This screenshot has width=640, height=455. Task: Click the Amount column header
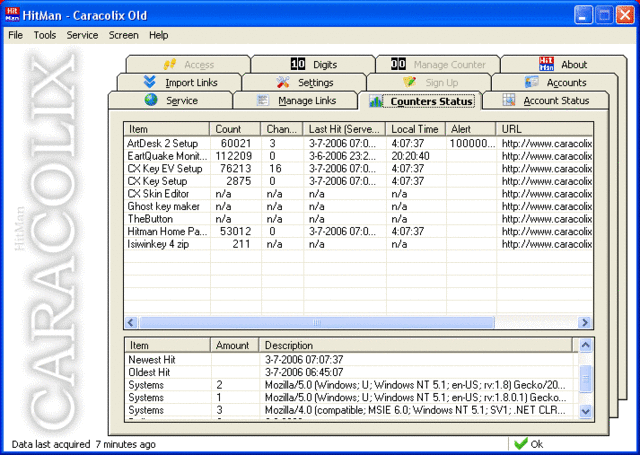tap(235, 345)
